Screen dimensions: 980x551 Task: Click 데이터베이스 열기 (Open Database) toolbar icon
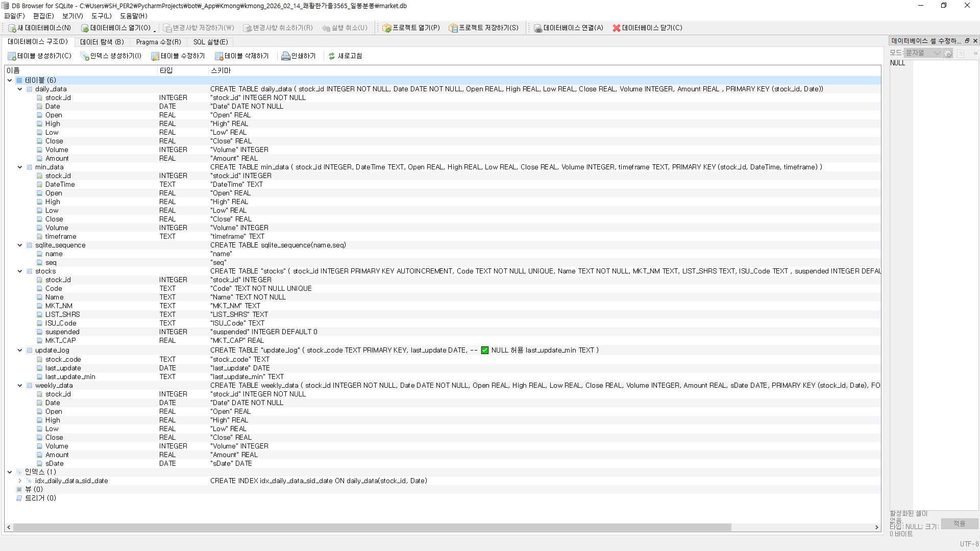click(x=85, y=28)
